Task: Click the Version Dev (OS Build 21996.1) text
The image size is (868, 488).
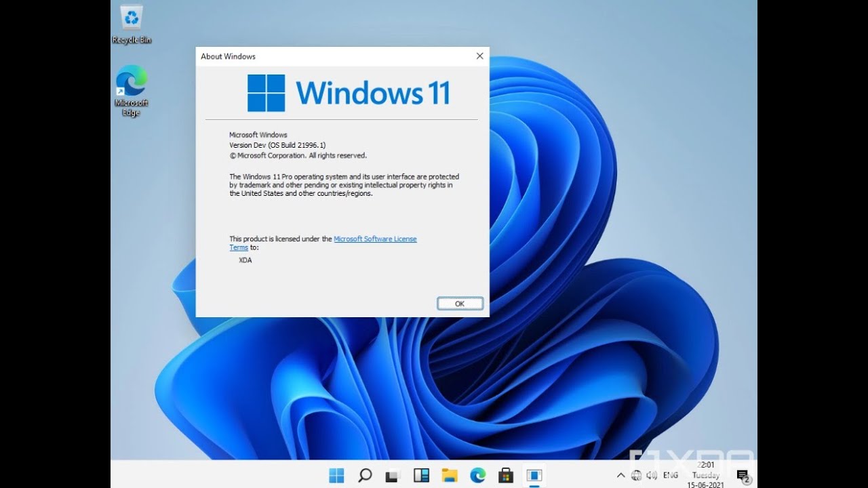Action: 278,145
